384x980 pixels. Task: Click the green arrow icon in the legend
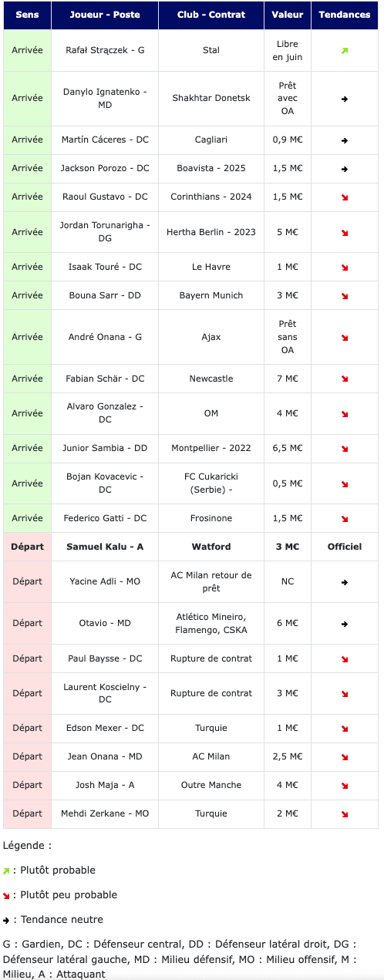pyautogui.click(x=6, y=871)
